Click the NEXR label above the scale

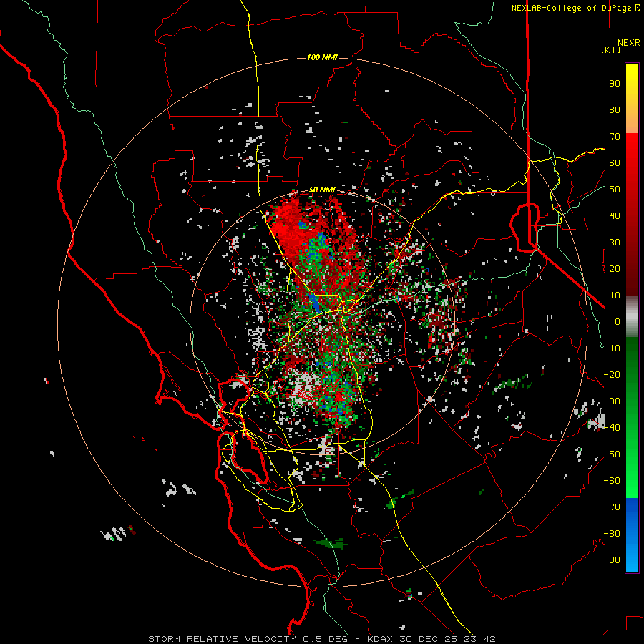[629, 43]
